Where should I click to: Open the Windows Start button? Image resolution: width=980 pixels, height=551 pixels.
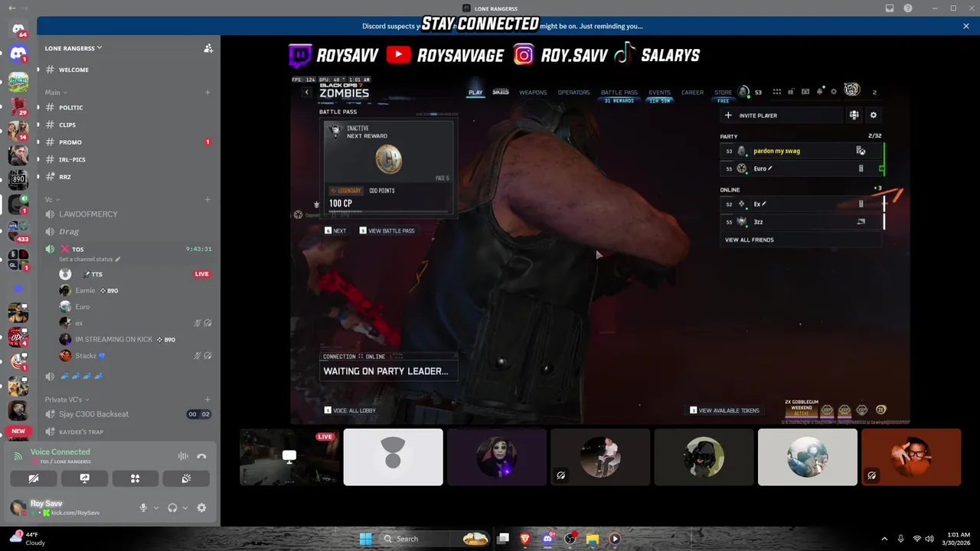tap(365, 539)
